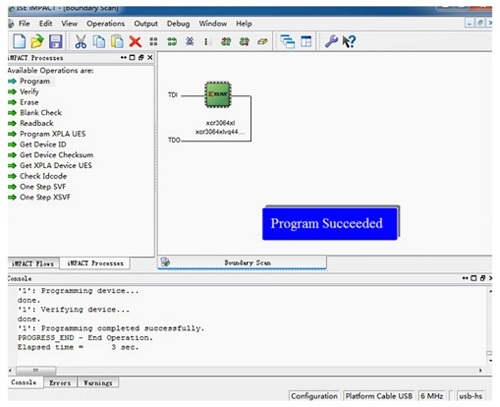500x407 pixels.
Task: Close the iMPACT Processes panel
Action: tap(150, 58)
